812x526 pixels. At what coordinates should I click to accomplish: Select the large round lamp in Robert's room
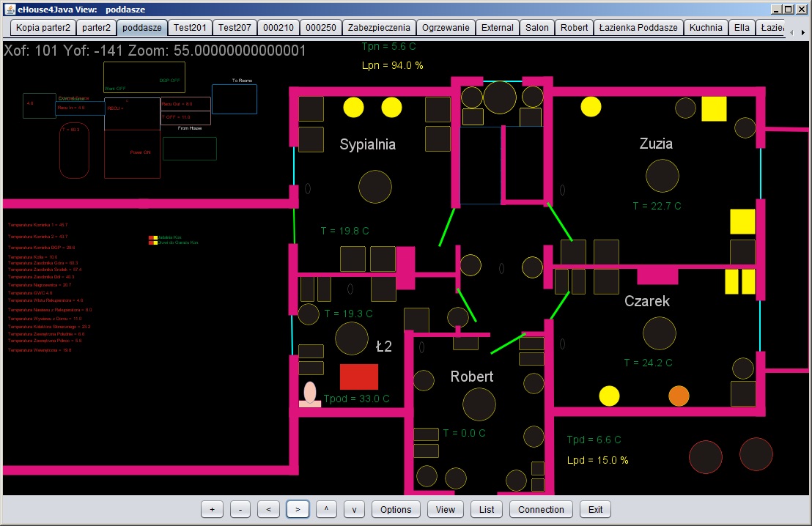479,404
